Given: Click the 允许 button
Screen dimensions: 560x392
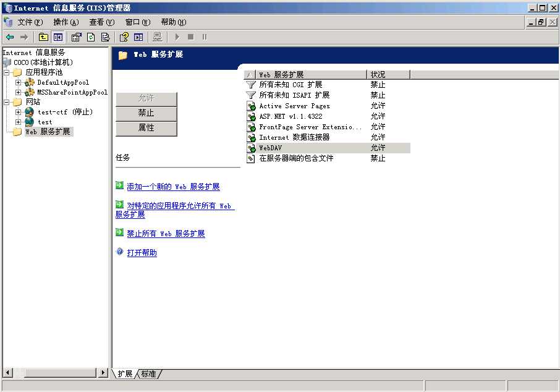Looking at the screenshot, I should click(146, 99).
